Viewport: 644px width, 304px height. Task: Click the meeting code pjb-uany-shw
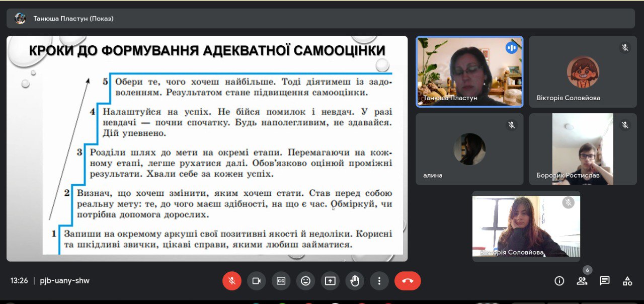(65, 281)
